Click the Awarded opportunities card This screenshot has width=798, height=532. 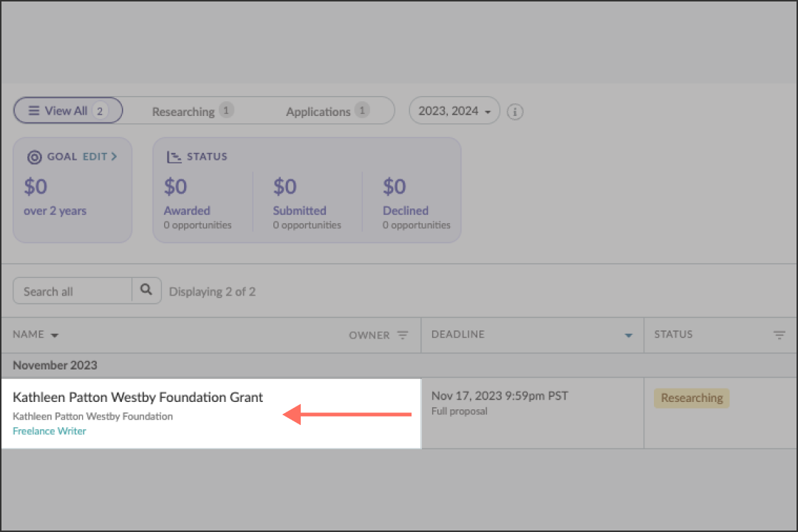click(x=197, y=203)
